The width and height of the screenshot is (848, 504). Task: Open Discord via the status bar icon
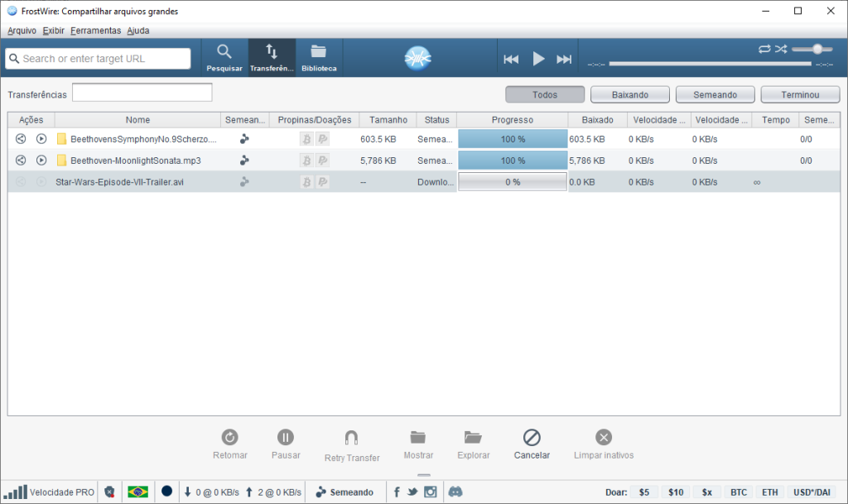[455, 492]
